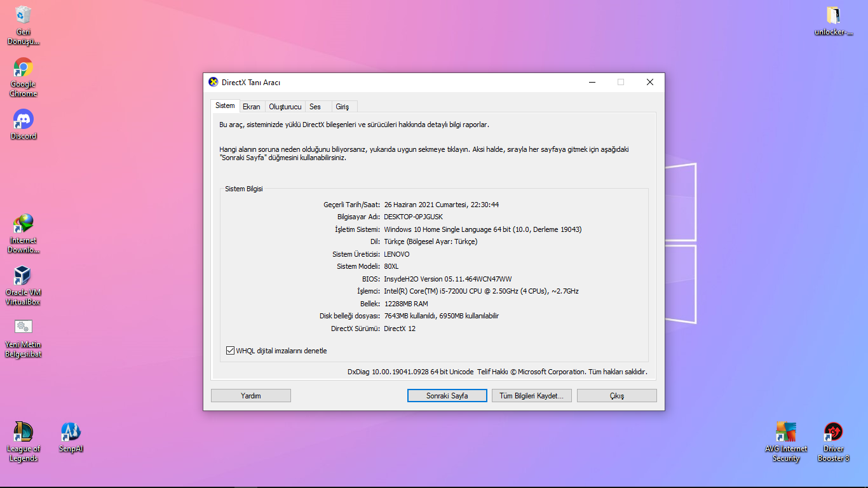Open Oracle VM VirtualBox shortcut
Screen dimensions: 868x488
23,286
